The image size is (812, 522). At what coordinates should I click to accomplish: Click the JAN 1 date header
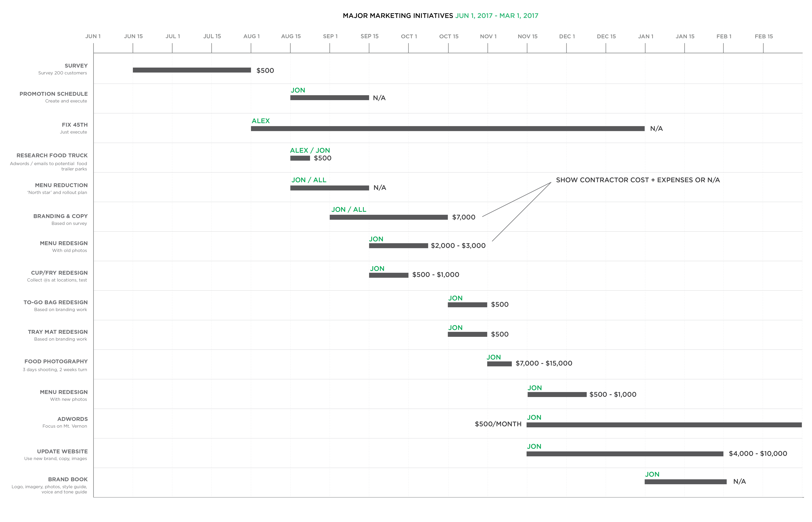click(x=646, y=36)
